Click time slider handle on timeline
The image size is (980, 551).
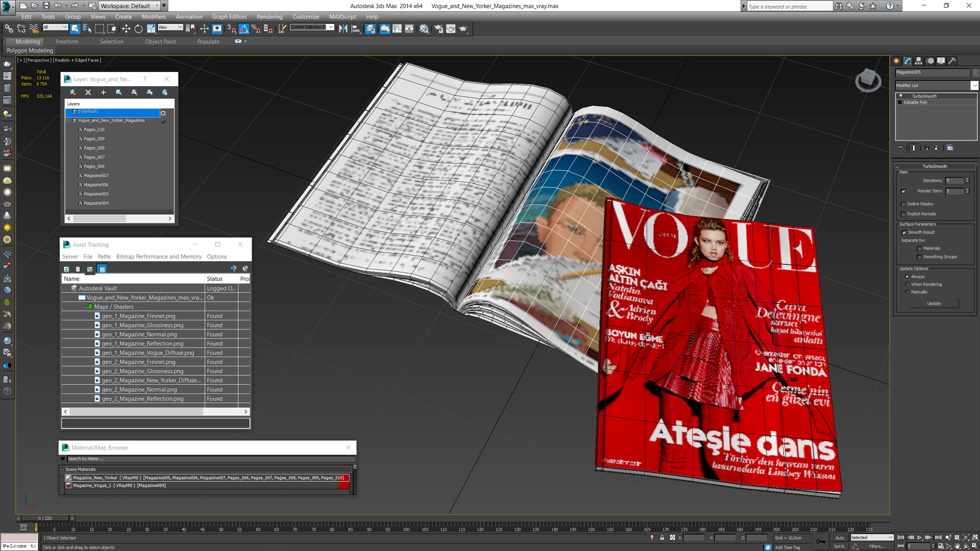[x=44, y=518]
